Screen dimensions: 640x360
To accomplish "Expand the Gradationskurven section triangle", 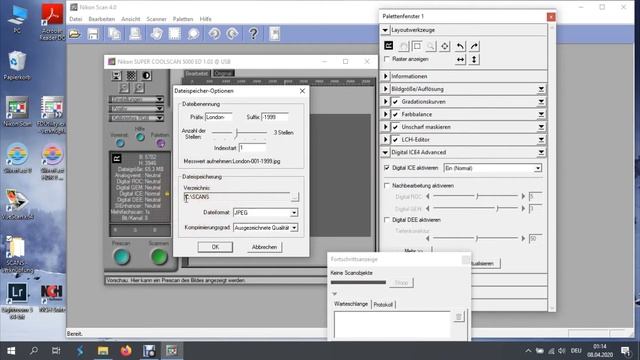I will pyautogui.click(x=385, y=102).
